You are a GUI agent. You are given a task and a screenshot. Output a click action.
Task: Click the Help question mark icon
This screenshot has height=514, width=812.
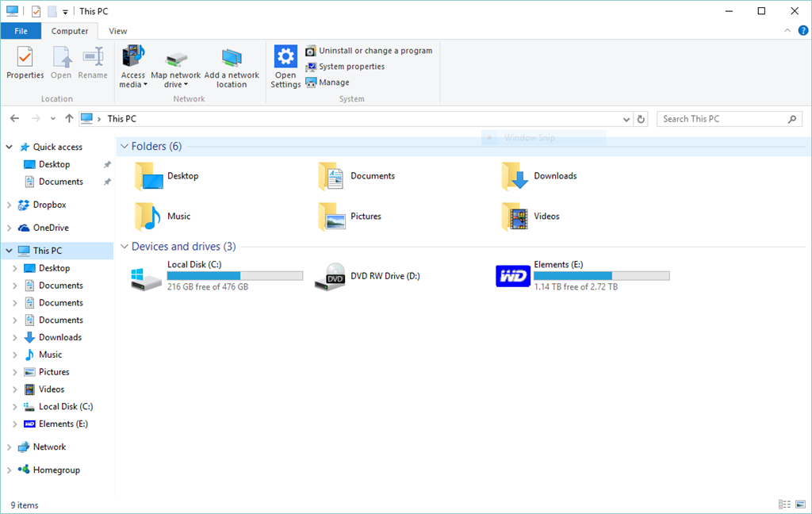[x=802, y=31]
